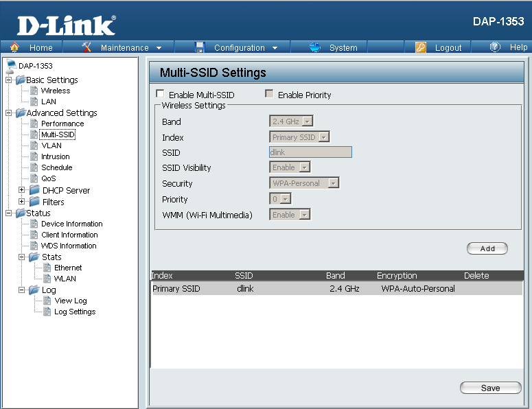Screen dimensions: 532x409
Task: Click the Basic Settings folder icon
Action: 21,80
